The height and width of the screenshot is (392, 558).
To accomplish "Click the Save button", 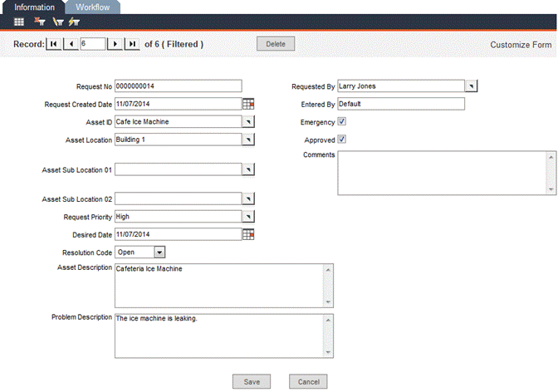I will pos(252,381).
